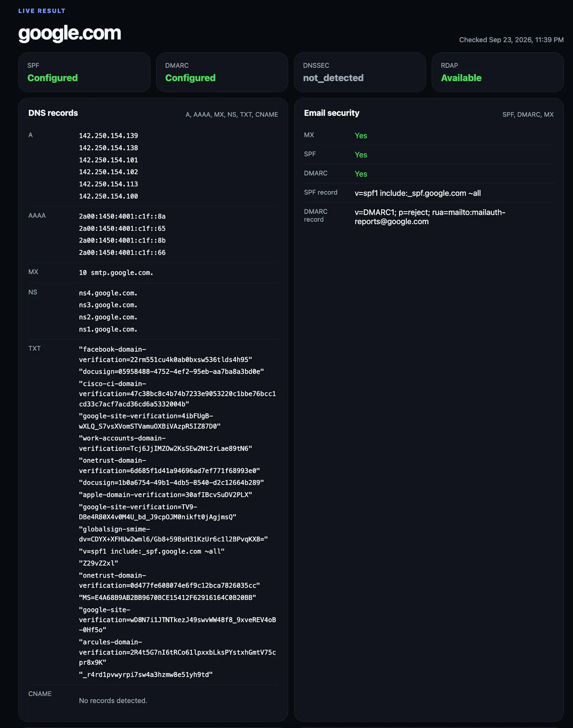Click the google.com domain heading
573x728 pixels.
(69, 33)
